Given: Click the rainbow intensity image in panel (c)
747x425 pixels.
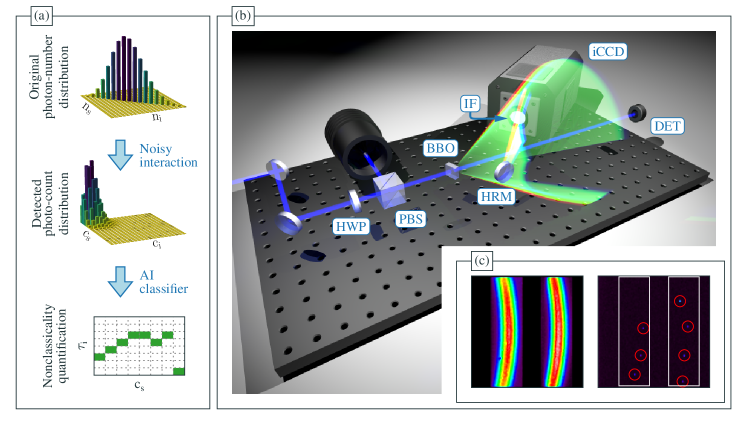Looking at the screenshot, I should pos(527,332).
